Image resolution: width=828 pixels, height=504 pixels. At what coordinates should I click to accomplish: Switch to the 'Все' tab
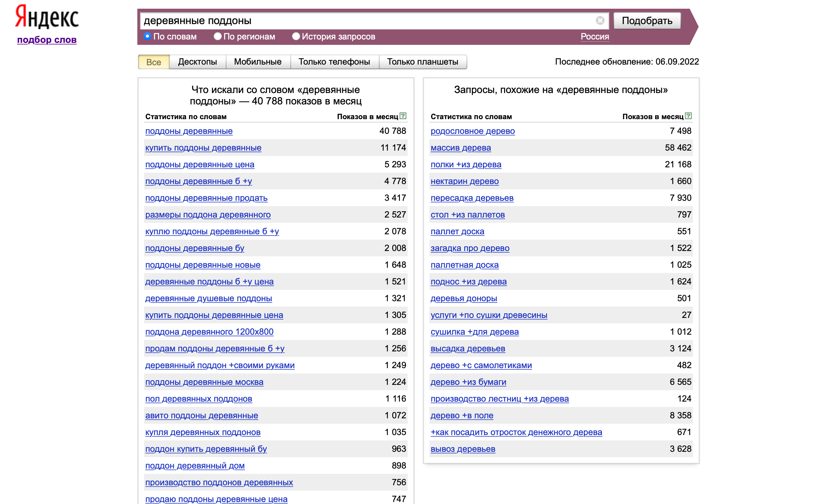pyautogui.click(x=153, y=62)
